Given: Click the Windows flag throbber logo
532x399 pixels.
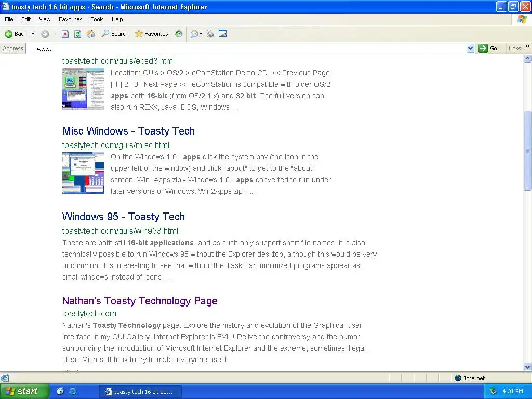Looking at the screenshot, I should 522,19.
